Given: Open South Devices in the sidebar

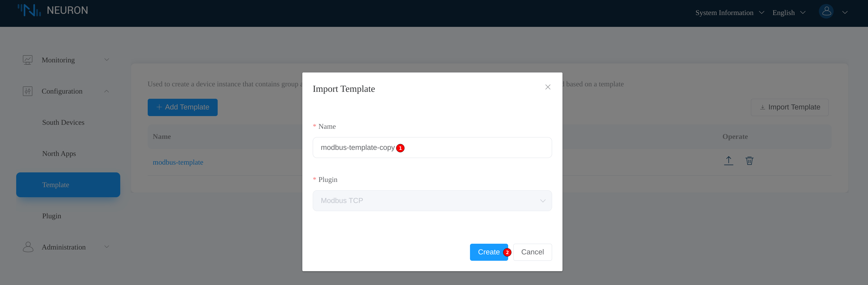Looking at the screenshot, I should [x=63, y=122].
